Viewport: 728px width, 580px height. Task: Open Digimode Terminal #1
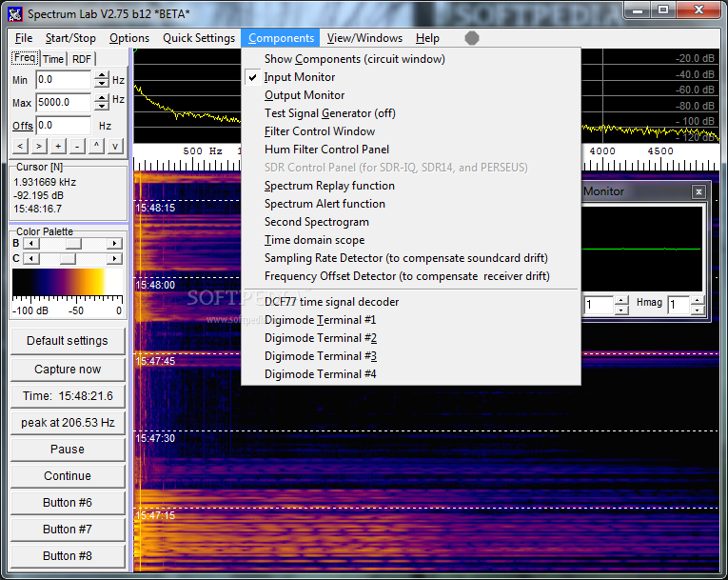411,320
